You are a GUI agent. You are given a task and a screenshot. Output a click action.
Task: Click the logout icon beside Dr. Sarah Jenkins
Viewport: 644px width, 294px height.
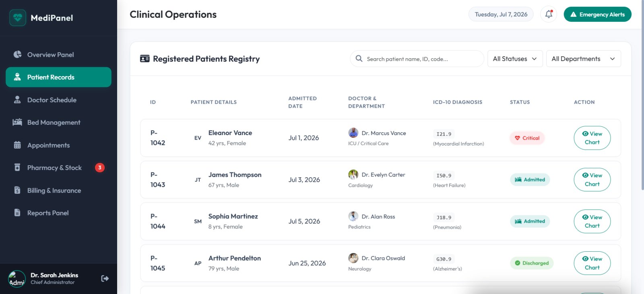[x=105, y=278]
